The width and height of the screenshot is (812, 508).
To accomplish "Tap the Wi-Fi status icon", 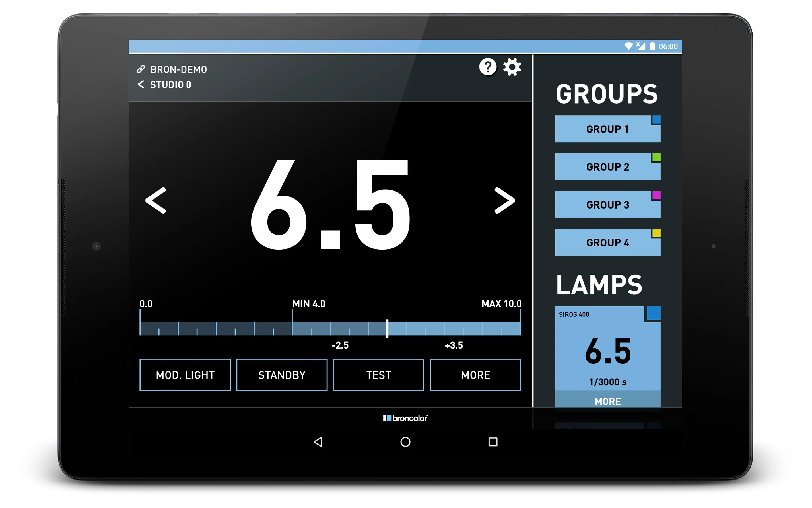I will pos(628,46).
